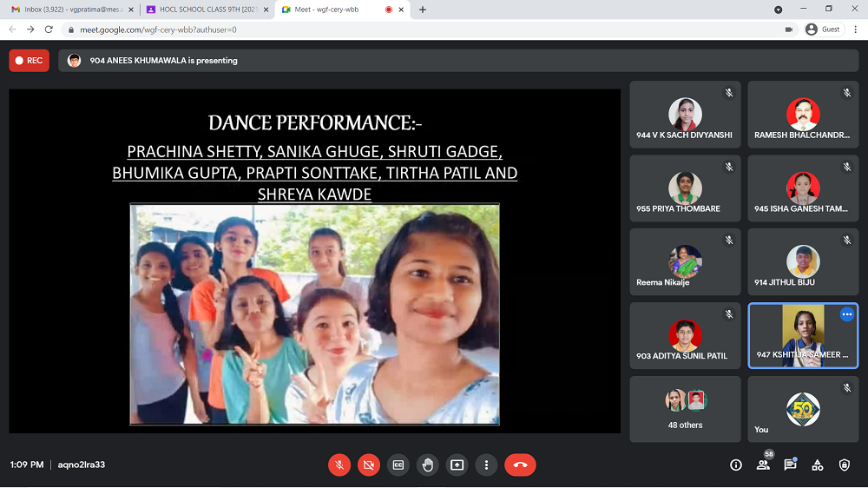Switch to HOCL SCHOOL CLASS 9TH tab
Viewport: 868px width, 488px height.
pyautogui.click(x=207, y=10)
